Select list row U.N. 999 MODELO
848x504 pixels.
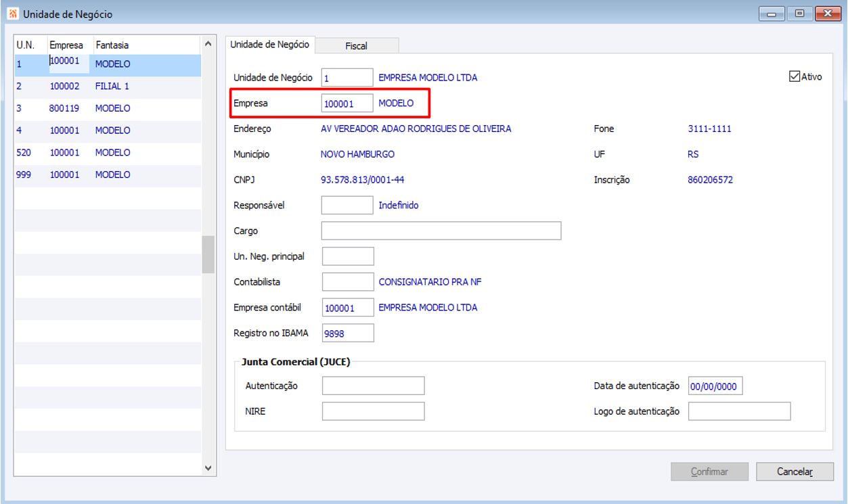tap(108, 175)
